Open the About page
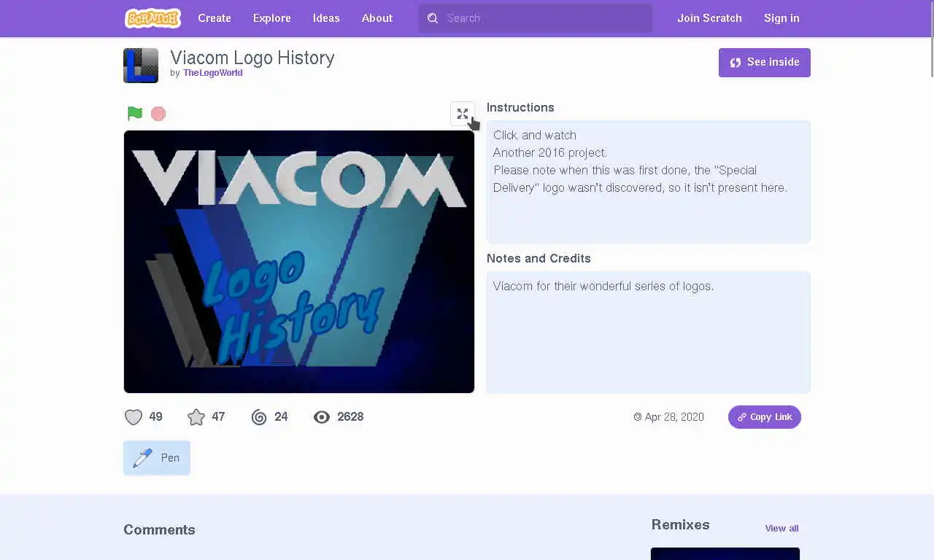The image size is (934, 560). click(377, 18)
